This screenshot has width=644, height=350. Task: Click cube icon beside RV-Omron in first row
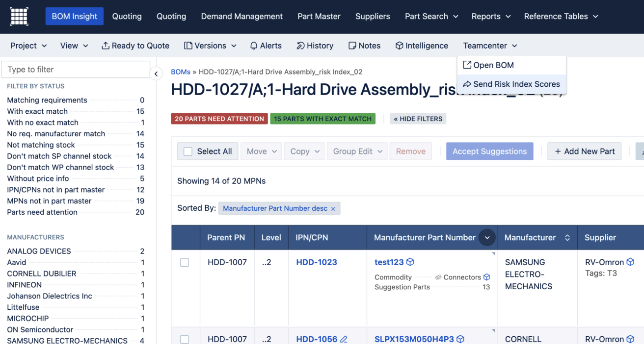click(631, 262)
